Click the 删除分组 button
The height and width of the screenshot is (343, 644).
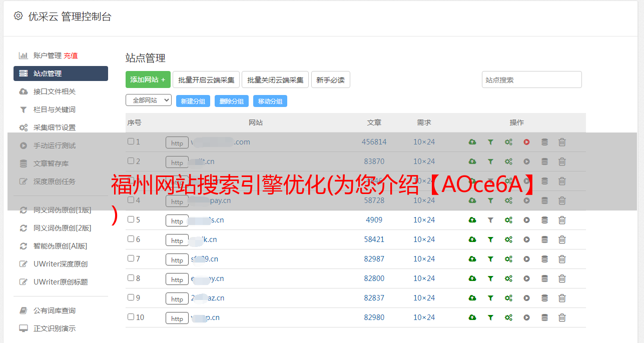coord(232,101)
